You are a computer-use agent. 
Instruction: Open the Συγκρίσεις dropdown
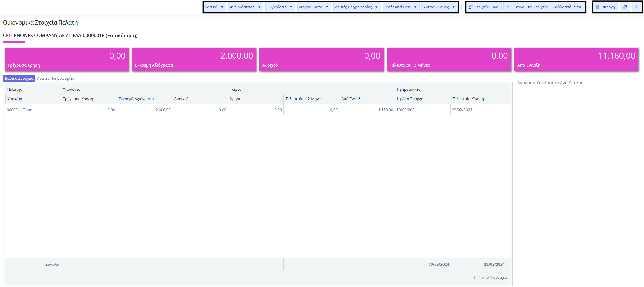(280, 7)
